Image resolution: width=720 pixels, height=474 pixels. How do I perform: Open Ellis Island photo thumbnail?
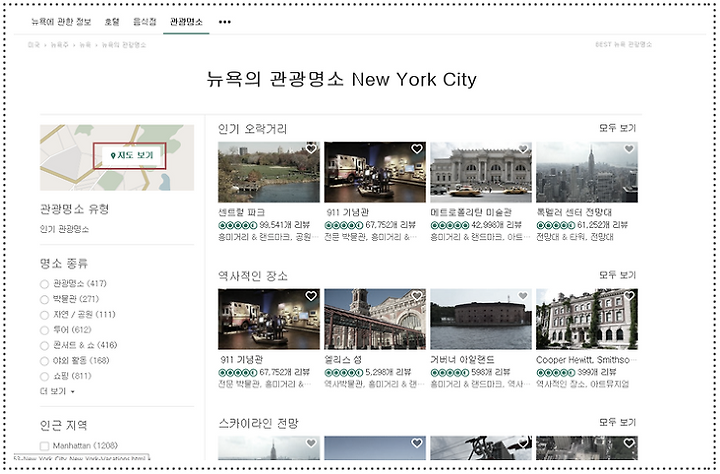tap(375, 319)
